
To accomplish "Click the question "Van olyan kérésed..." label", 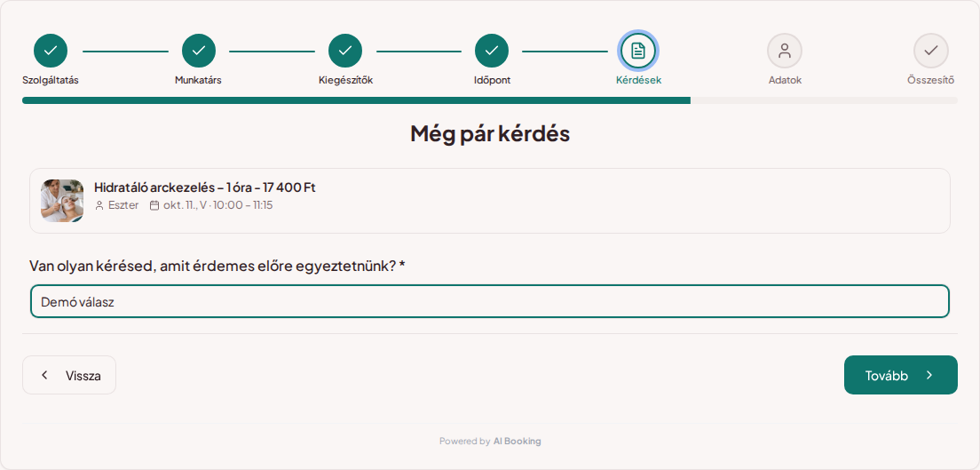I will point(217,266).
